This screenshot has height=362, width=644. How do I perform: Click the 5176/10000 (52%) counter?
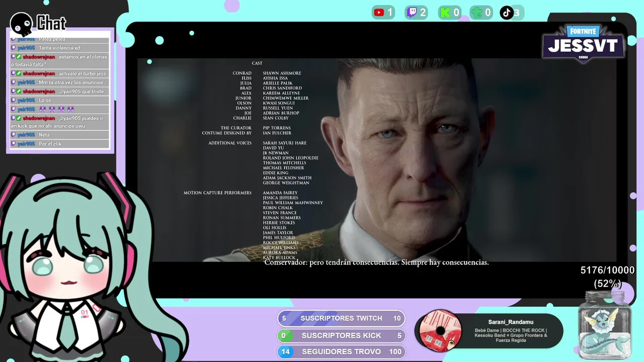(x=607, y=277)
